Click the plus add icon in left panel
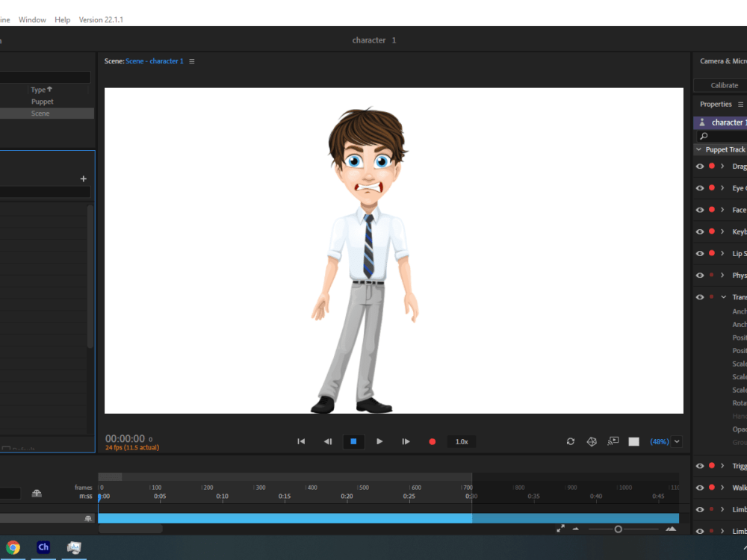This screenshot has width=747, height=560. click(84, 178)
